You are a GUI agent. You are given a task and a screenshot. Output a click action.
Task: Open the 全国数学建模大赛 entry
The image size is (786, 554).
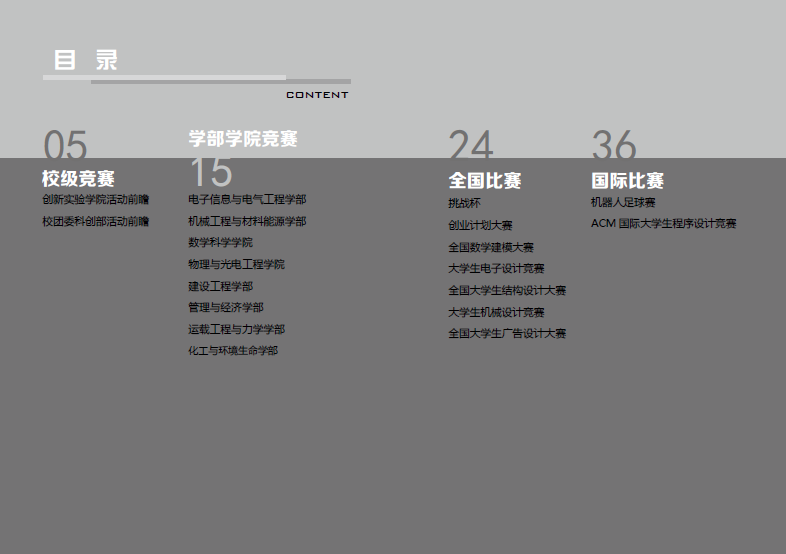coord(491,247)
